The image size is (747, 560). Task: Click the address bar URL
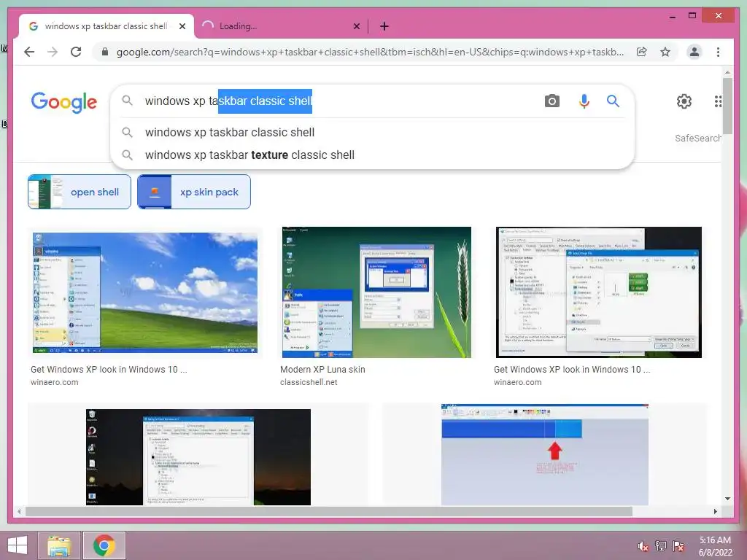click(370, 52)
